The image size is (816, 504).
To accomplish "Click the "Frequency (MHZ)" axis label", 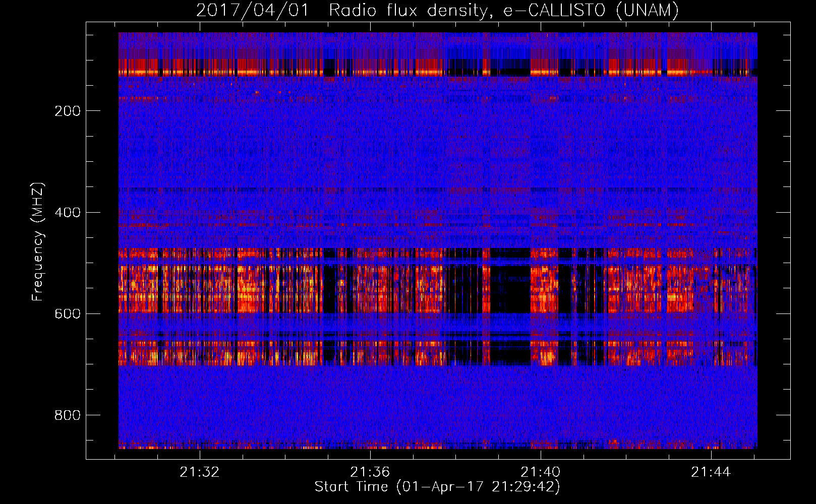I will (x=37, y=241).
